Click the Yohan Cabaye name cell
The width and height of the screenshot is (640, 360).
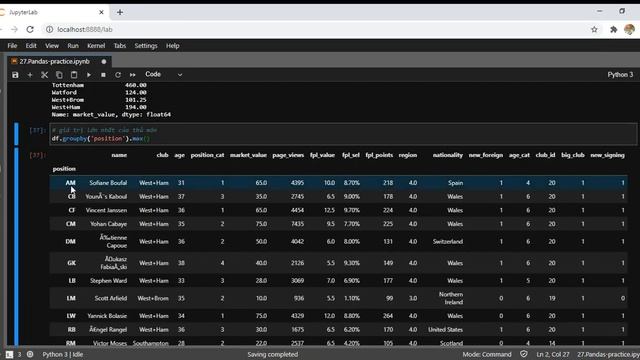pyautogui.click(x=109, y=224)
